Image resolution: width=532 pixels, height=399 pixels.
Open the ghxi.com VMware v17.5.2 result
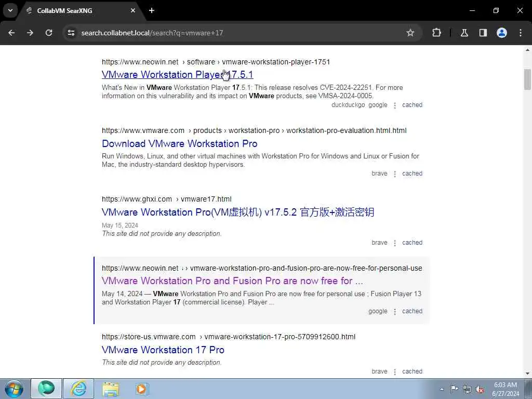[238, 212]
